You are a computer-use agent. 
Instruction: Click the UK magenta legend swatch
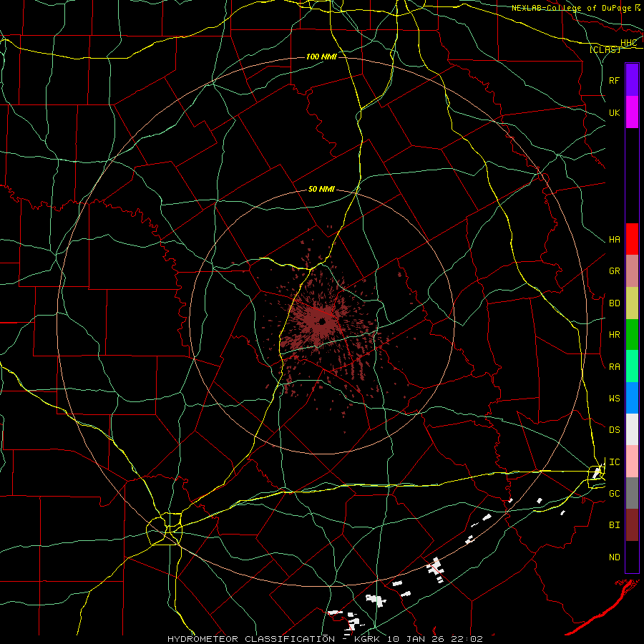(632, 112)
